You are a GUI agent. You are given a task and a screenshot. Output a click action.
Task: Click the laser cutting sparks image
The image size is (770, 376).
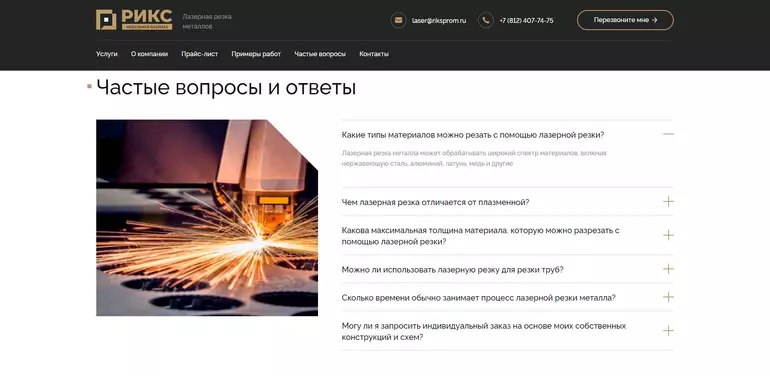click(x=207, y=217)
